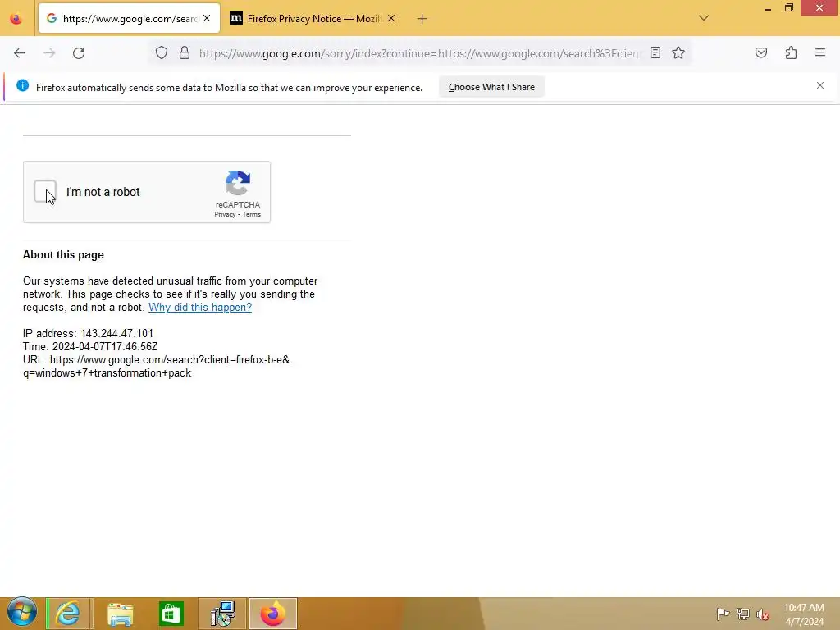This screenshot has height=630, width=840.
Task: Close the Firefox Privacy Notice tab
Action: point(391,18)
